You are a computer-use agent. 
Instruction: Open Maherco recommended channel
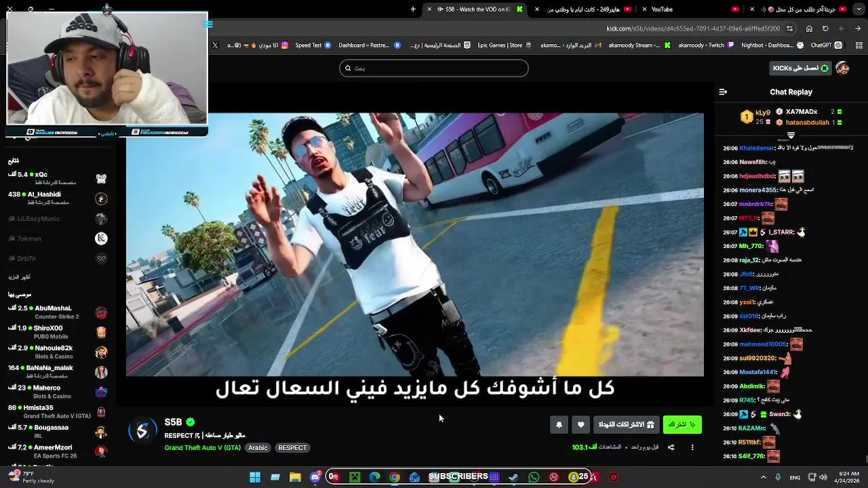pos(58,392)
